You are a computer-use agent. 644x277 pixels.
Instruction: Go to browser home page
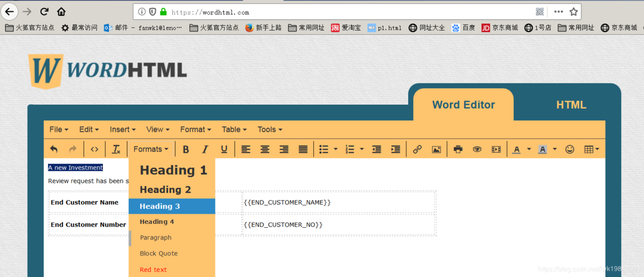[x=61, y=12]
